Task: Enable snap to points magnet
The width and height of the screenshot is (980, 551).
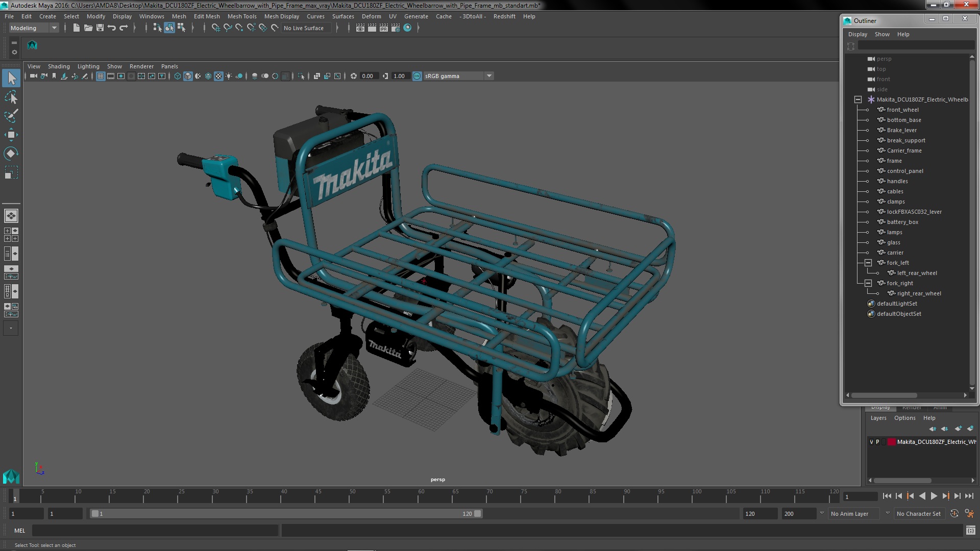Action: pos(239,28)
